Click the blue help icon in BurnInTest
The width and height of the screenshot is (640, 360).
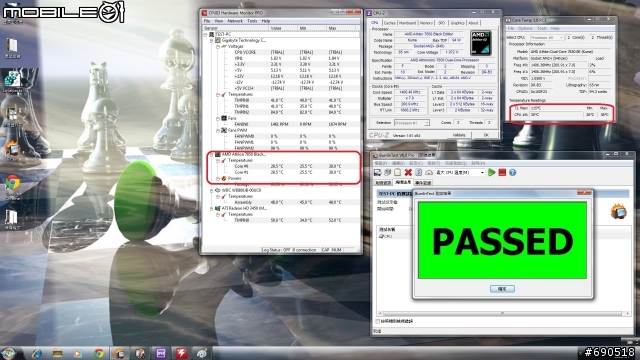coord(513,173)
